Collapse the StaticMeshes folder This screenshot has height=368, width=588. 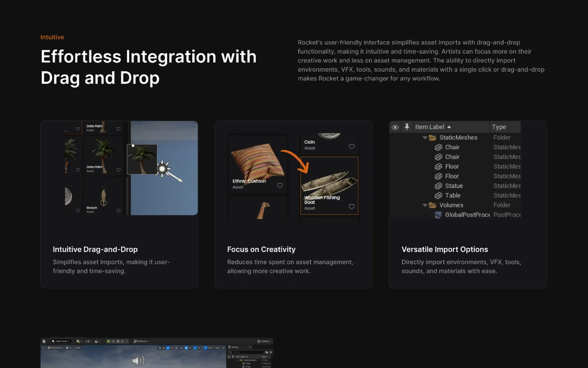coord(425,138)
